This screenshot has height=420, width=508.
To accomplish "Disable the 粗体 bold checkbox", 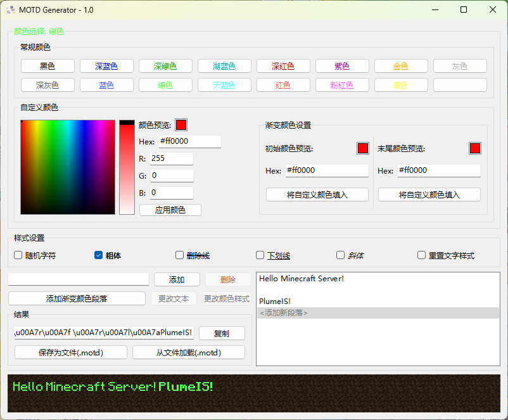I will click(x=98, y=255).
